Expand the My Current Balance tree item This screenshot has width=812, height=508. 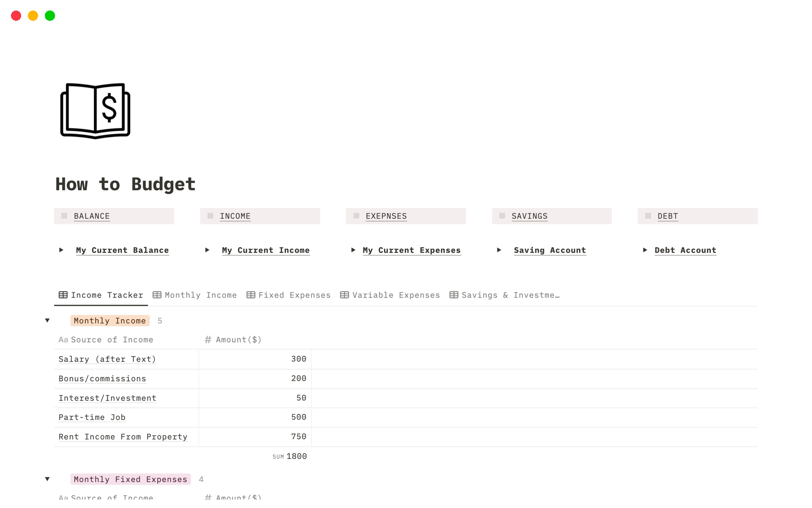click(x=62, y=250)
